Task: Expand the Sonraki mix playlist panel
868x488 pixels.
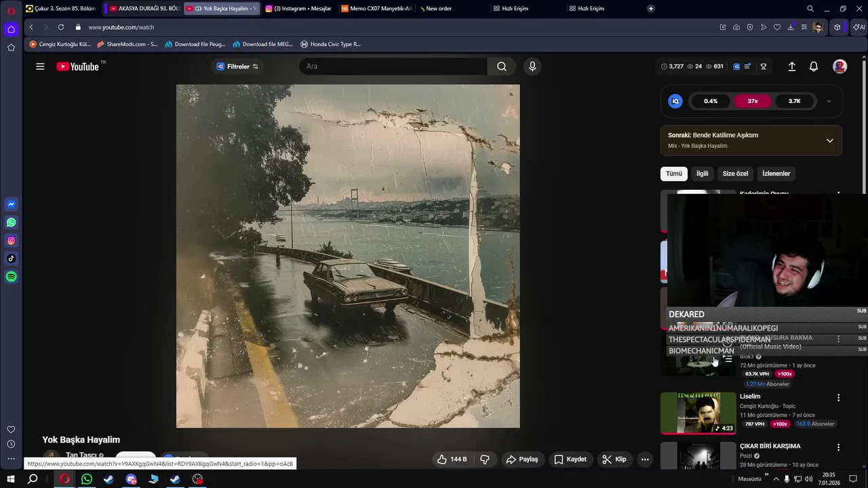Action: 829,140
